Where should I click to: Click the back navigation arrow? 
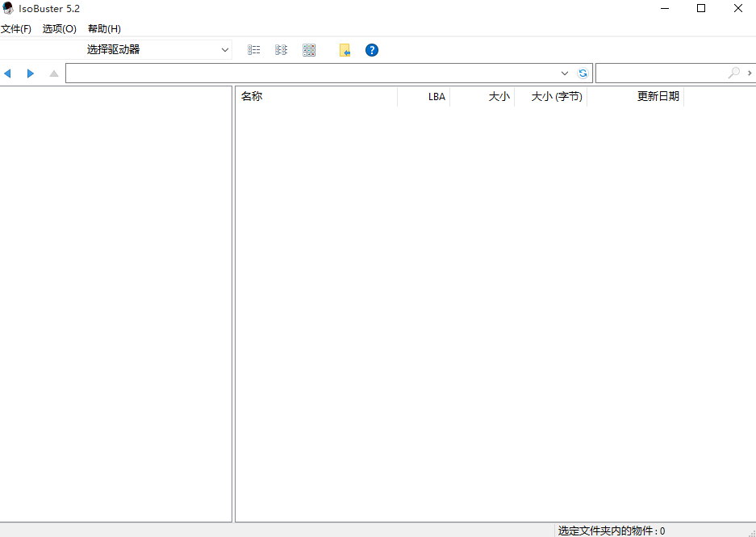[8, 73]
